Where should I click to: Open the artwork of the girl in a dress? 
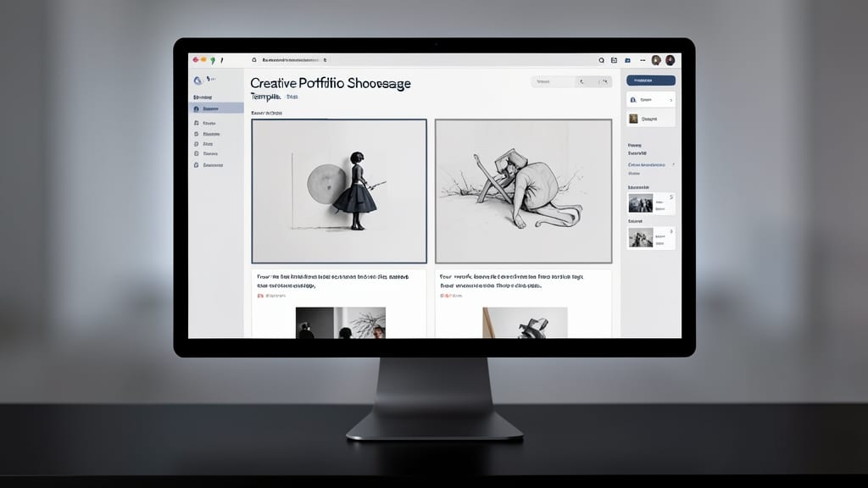(x=339, y=191)
